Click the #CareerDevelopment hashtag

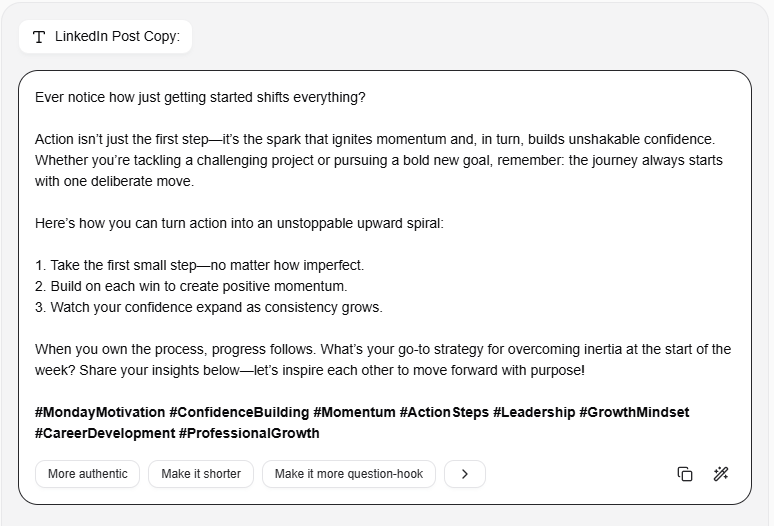tap(104, 433)
